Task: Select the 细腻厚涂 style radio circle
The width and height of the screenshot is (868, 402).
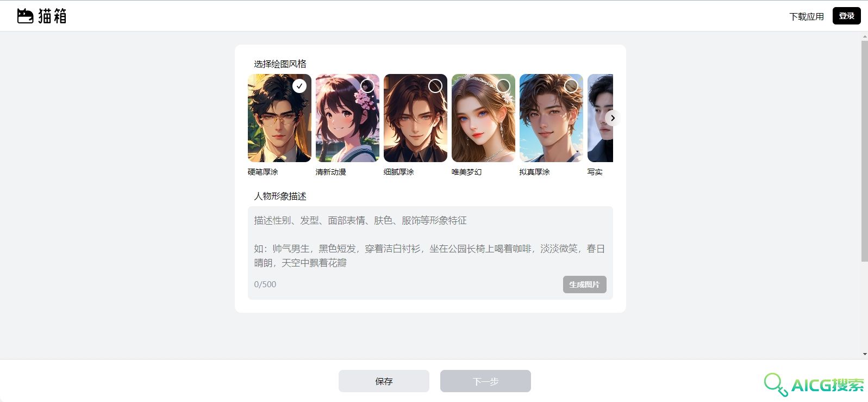Action: [435, 86]
